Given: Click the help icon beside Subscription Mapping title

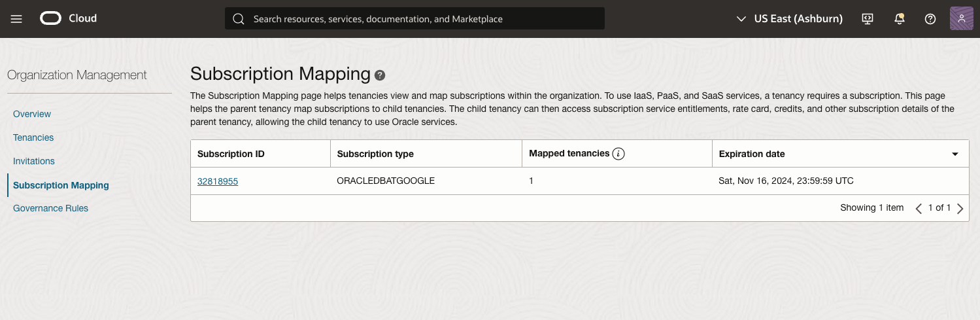Looking at the screenshot, I should click(380, 76).
